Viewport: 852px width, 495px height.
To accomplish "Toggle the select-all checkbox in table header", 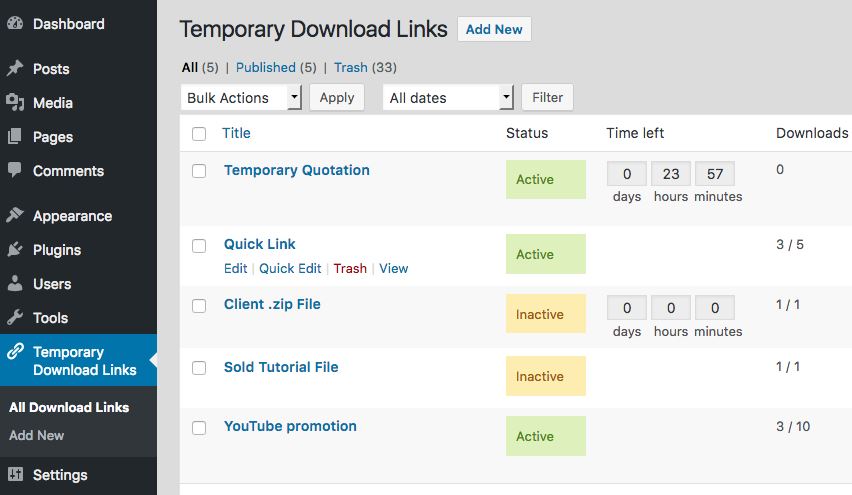I will (199, 134).
